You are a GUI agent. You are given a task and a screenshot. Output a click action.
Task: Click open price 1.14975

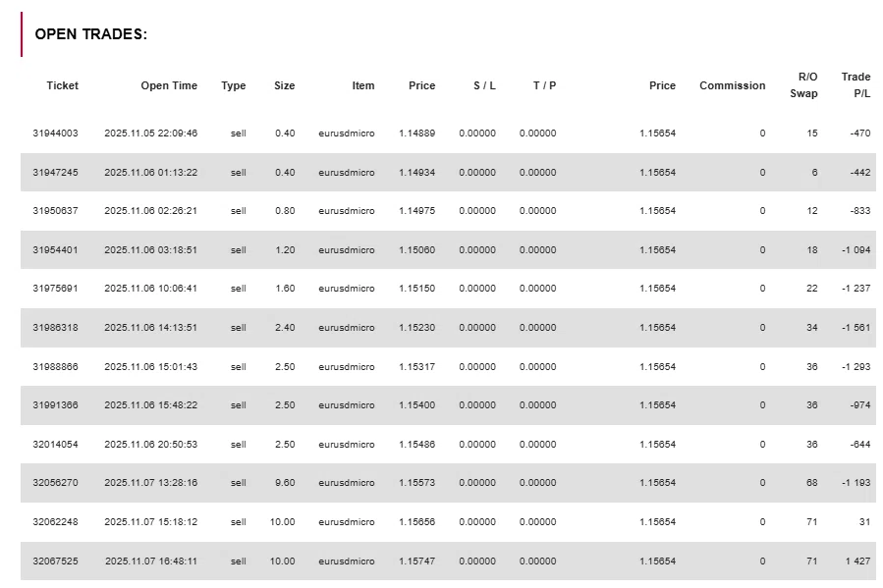click(416, 211)
